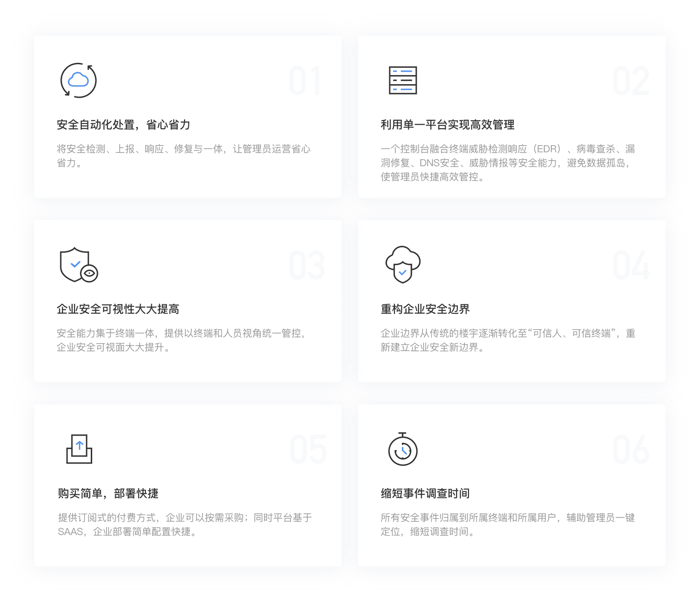The image size is (697, 616).
Task: Click description starting 将安全检测、上报
Action: point(184,156)
